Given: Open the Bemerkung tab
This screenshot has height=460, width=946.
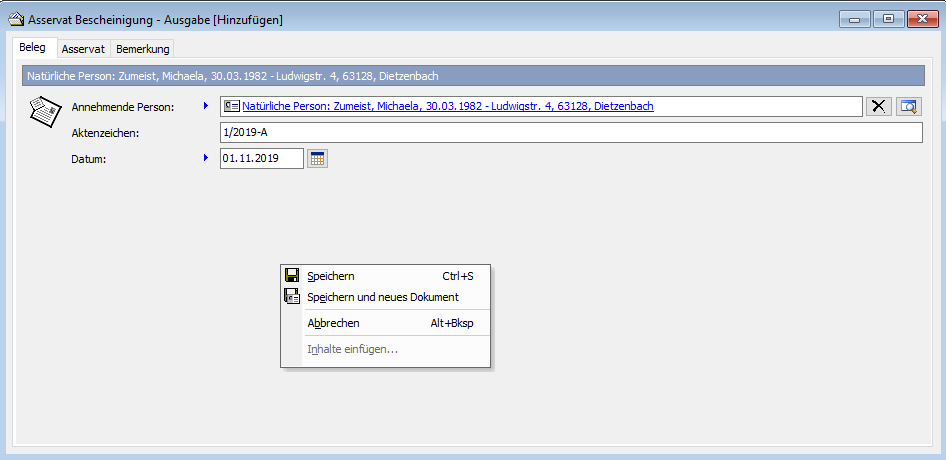Looking at the screenshot, I should click(x=143, y=49).
